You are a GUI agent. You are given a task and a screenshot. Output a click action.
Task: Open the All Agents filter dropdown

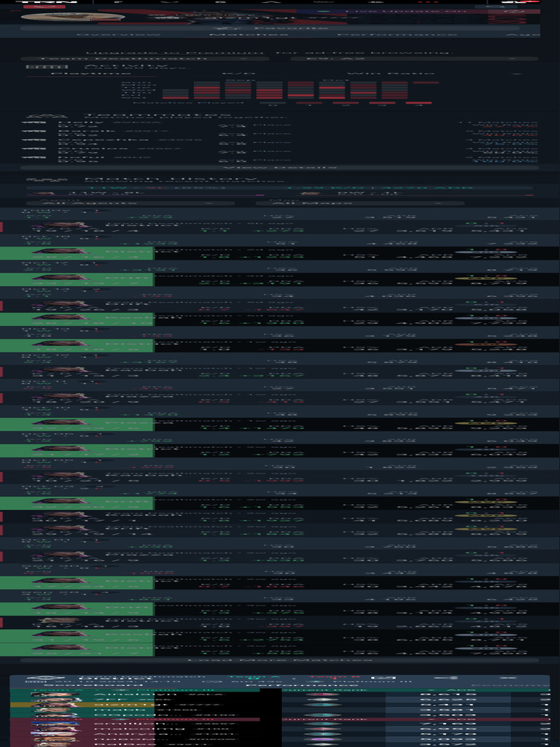tap(131, 204)
